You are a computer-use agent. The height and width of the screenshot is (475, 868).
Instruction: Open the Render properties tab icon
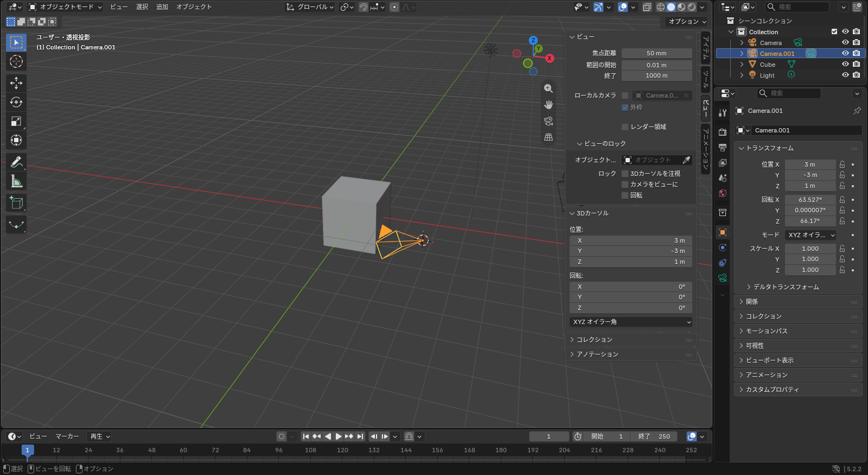[723, 132]
